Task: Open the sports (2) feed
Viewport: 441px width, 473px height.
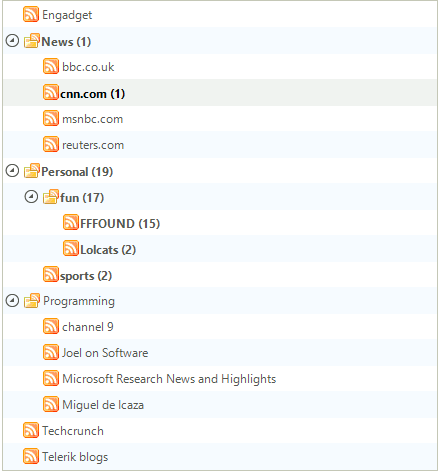Action: [86, 276]
